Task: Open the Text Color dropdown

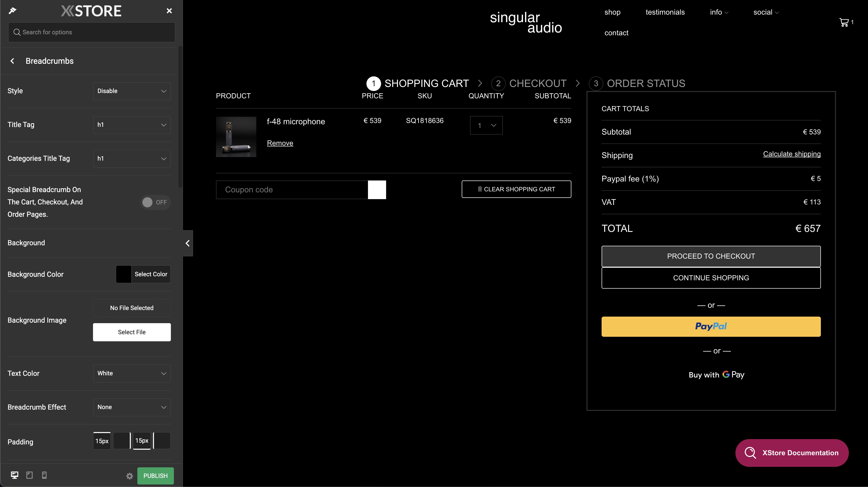Action: click(132, 373)
